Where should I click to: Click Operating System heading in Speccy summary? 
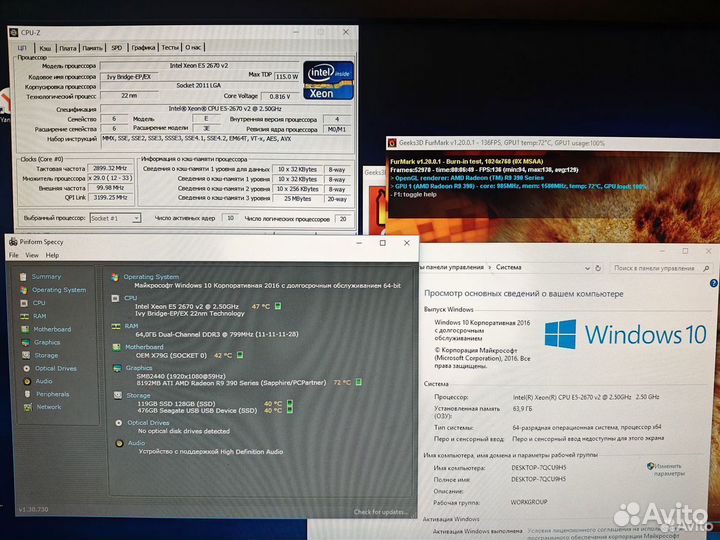coord(151,277)
